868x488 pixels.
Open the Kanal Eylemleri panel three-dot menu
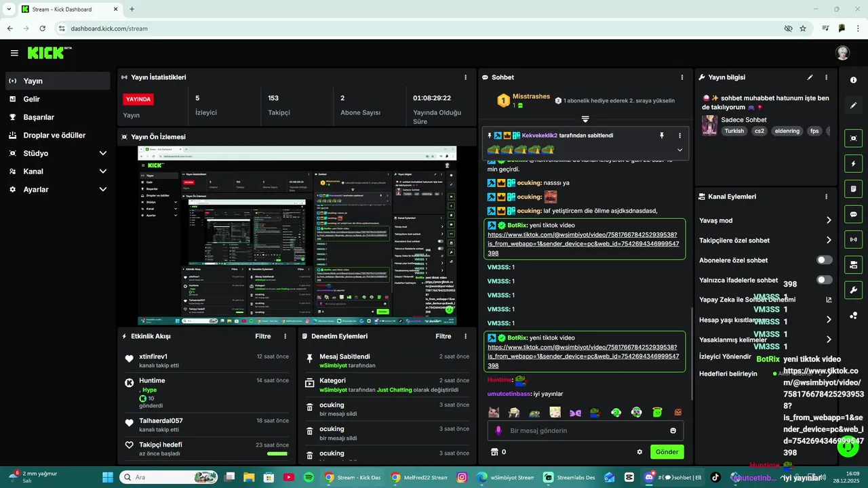click(826, 197)
